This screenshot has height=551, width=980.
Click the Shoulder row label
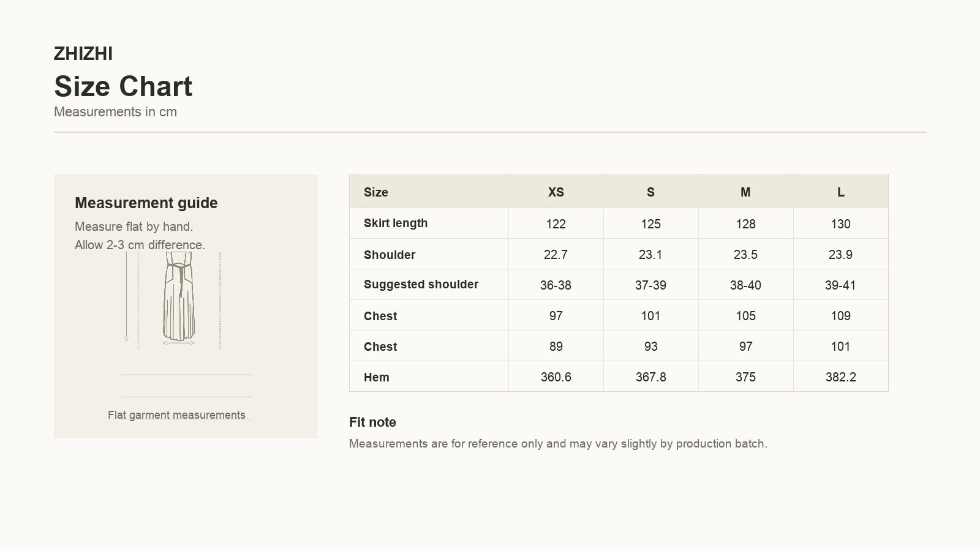pos(390,255)
